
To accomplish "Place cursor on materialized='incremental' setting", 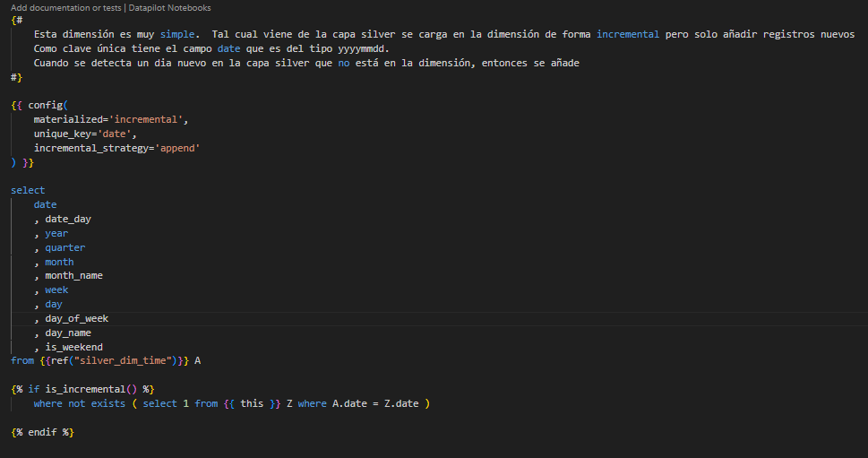I will click(x=111, y=119).
